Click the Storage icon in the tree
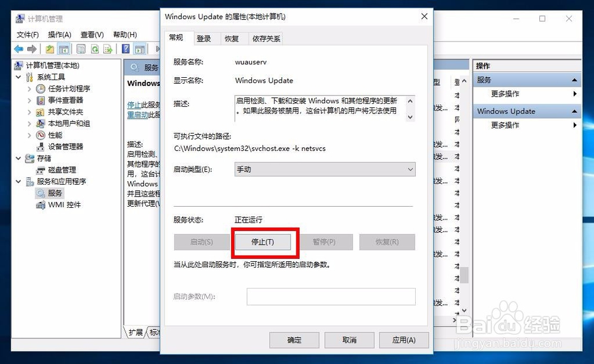The height and width of the screenshot is (364, 594). [30, 159]
